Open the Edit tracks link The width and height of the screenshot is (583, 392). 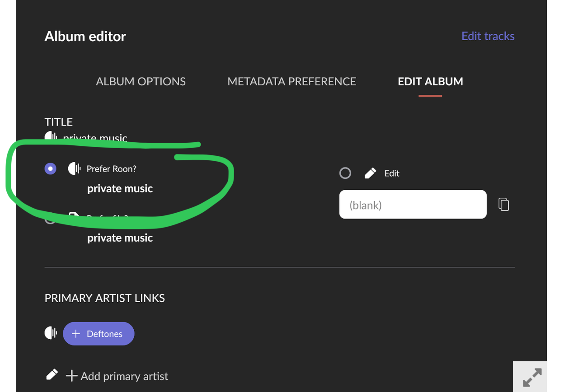click(x=488, y=36)
